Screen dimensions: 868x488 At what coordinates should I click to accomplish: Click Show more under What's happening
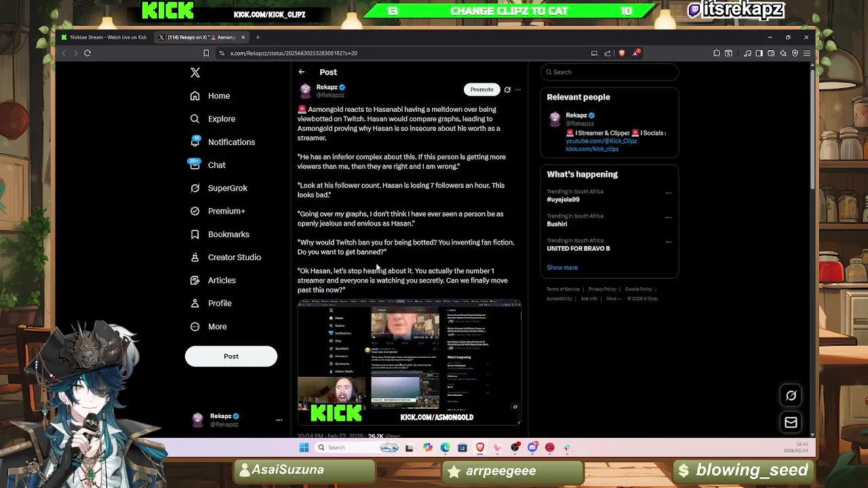[x=562, y=268]
